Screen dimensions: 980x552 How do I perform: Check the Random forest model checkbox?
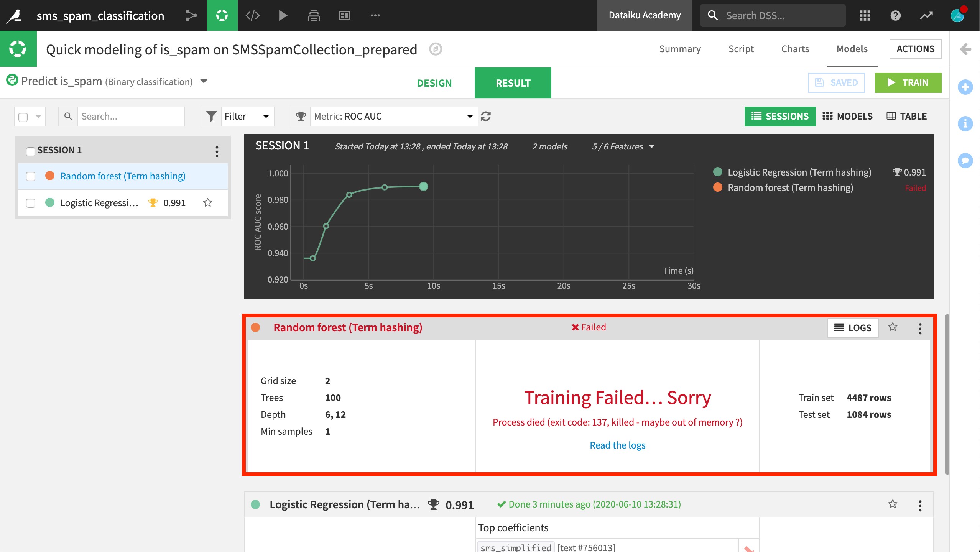point(31,176)
